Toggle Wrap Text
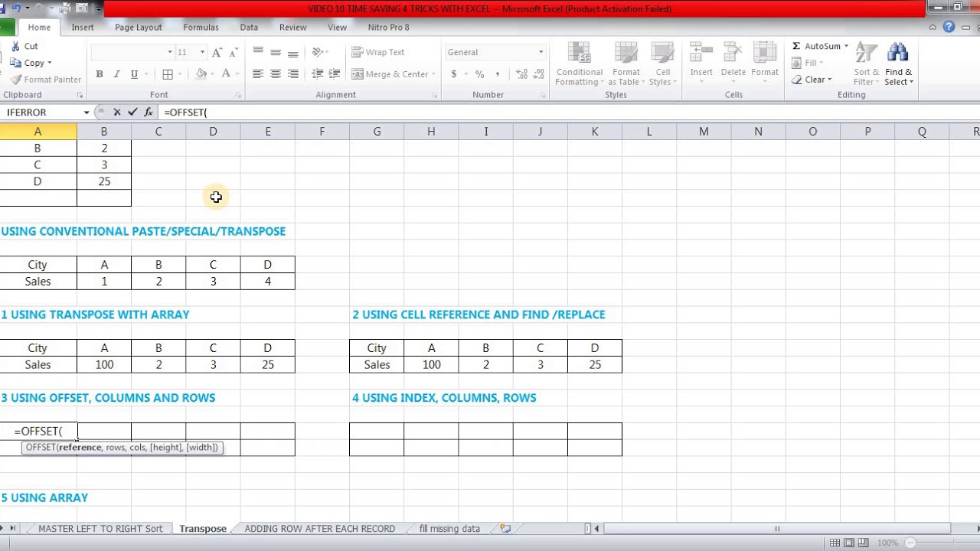The height and width of the screenshot is (551, 980). pyautogui.click(x=377, y=52)
